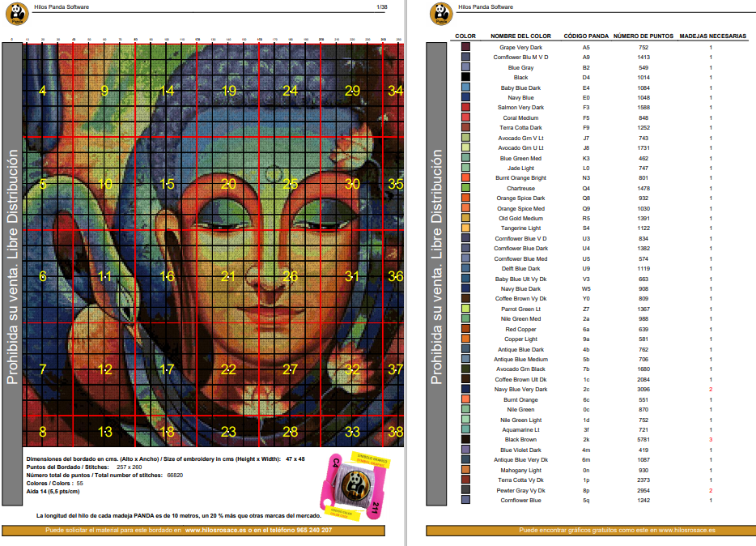Select the Black color swatch
This screenshot has width=756, height=546.
(x=465, y=77)
